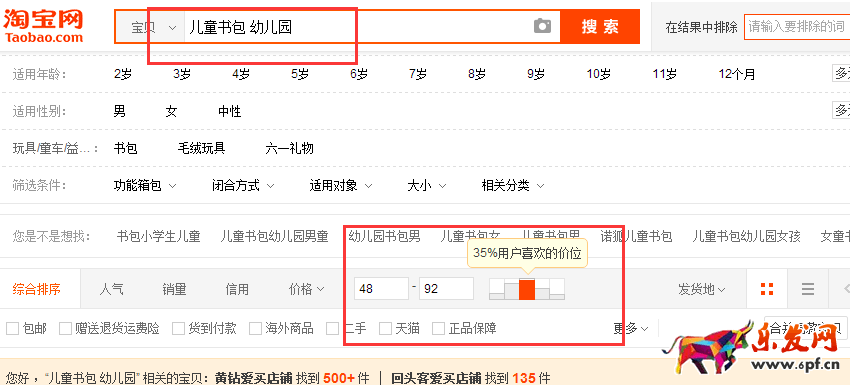This screenshot has height=385, width=850.
Task: Open the 价格 sort dropdown
Action: (306, 289)
